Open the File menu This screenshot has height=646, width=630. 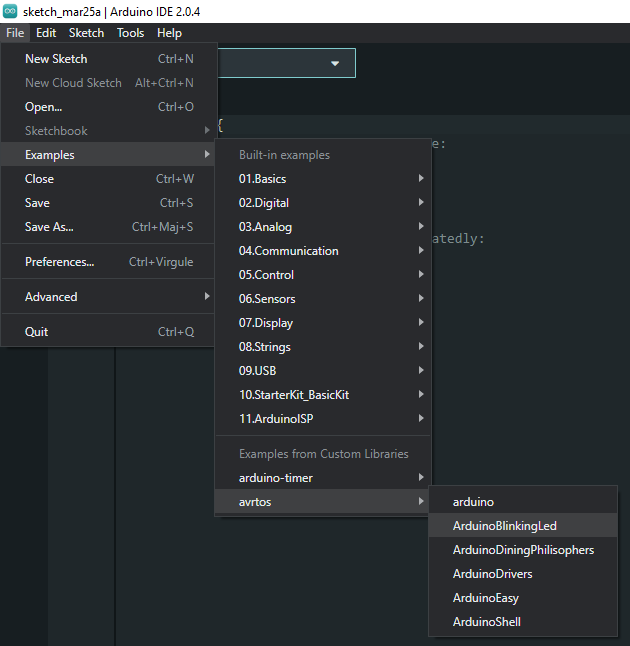click(x=15, y=33)
